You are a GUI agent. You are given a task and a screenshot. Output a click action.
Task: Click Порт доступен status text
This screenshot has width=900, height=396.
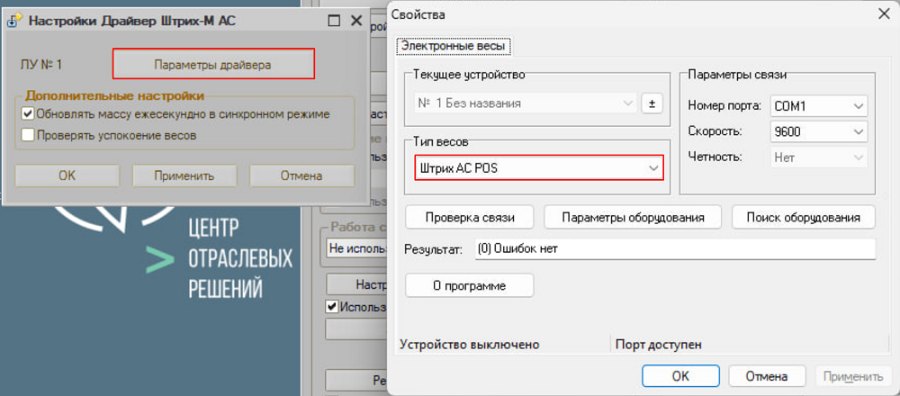(x=658, y=344)
